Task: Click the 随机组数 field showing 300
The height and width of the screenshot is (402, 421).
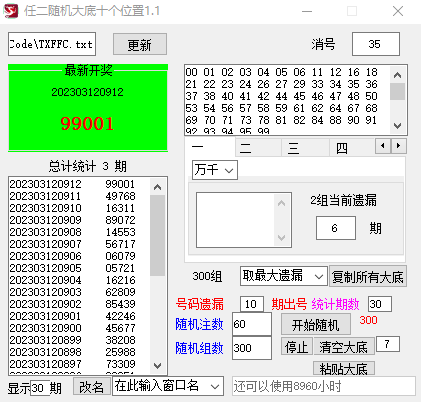Action: [x=252, y=348]
